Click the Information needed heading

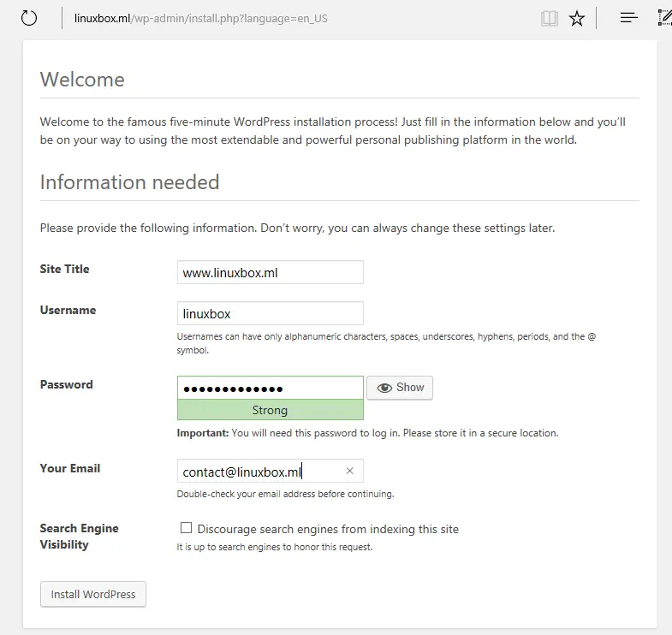pyautogui.click(x=129, y=182)
